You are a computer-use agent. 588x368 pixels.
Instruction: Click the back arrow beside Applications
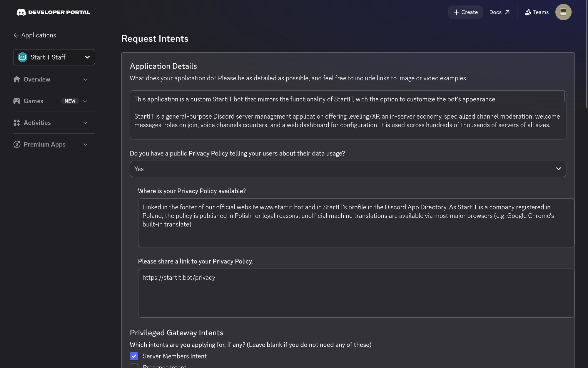pos(16,35)
